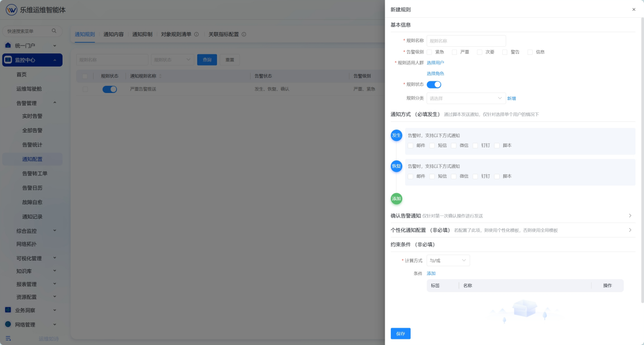Click the 查询 button
Image resolution: width=644 pixels, height=345 pixels.
(x=207, y=60)
